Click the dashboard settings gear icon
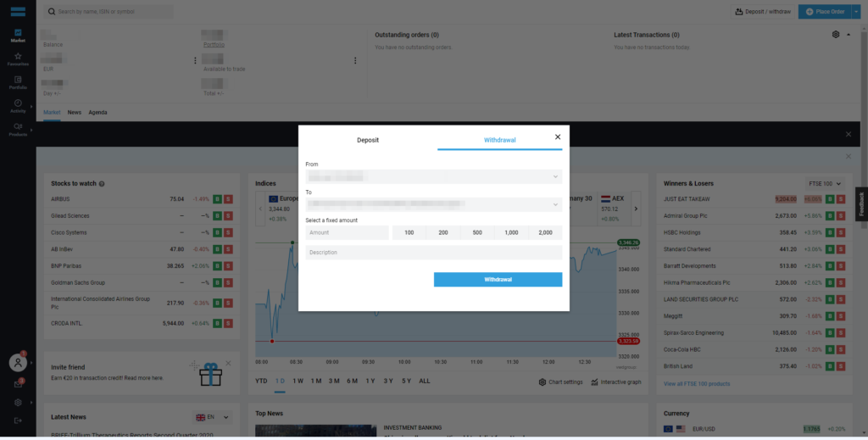 click(836, 35)
